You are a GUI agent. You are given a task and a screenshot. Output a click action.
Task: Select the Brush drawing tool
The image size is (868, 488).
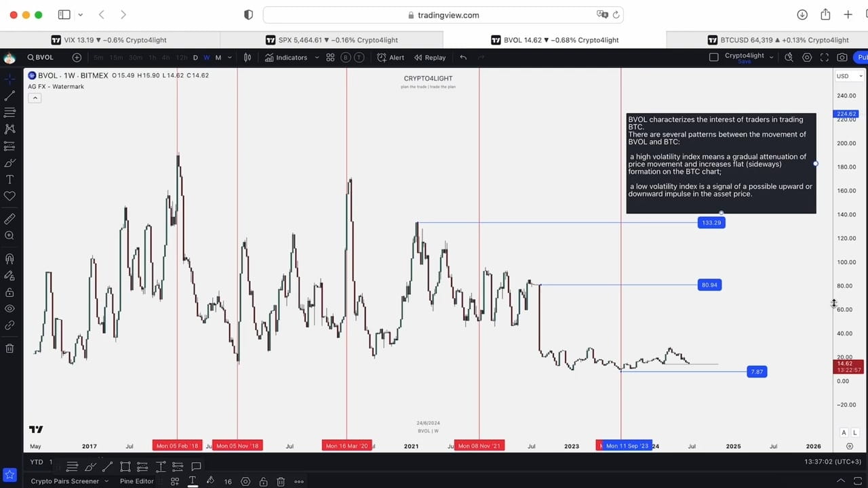pos(9,163)
